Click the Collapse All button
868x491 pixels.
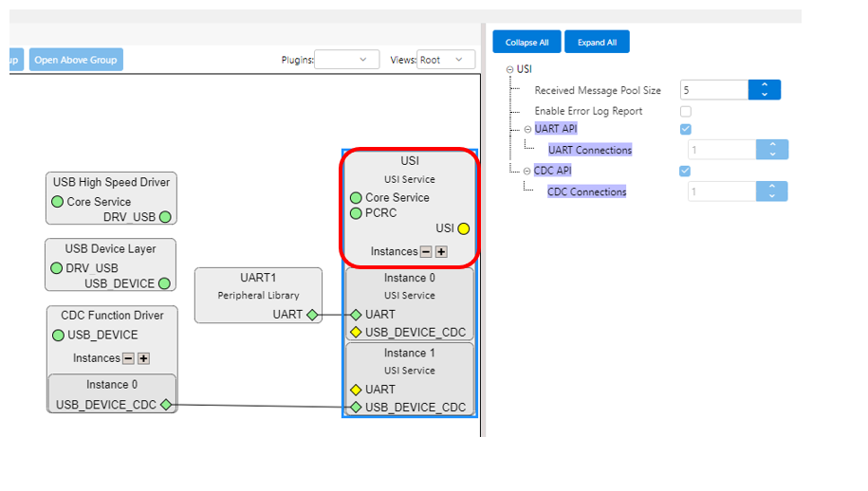[x=526, y=43]
